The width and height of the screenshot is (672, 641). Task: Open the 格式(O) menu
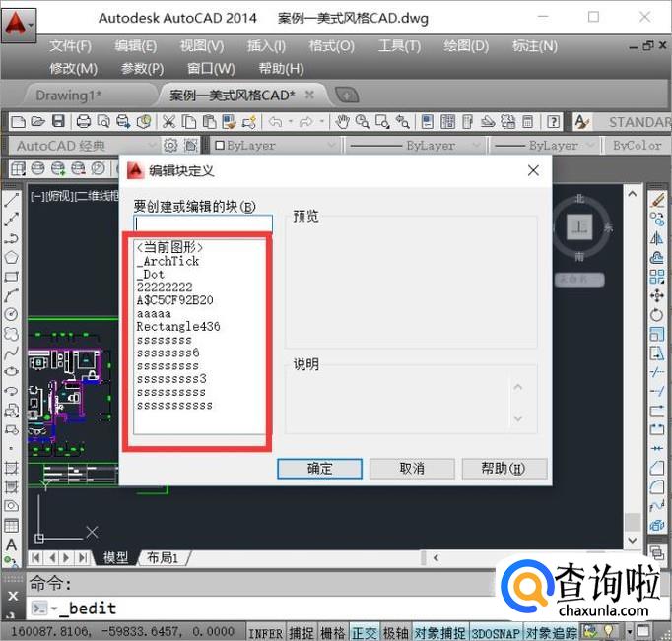(x=331, y=46)
